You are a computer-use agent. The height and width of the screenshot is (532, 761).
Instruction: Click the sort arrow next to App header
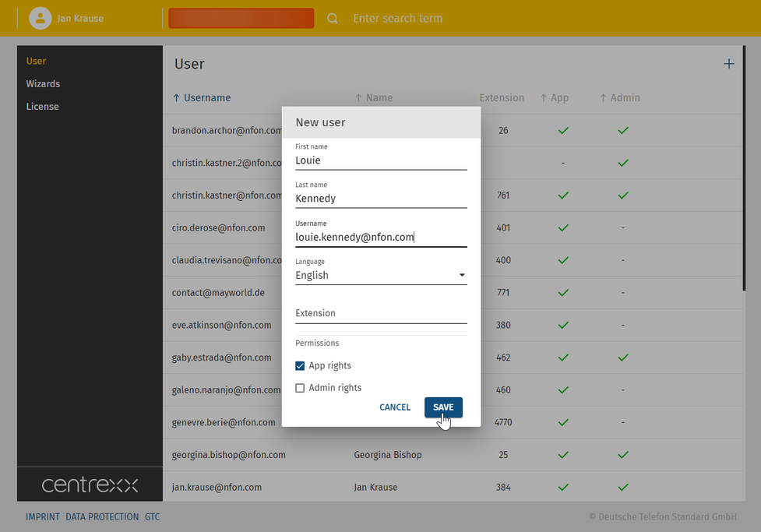(544, 97)
